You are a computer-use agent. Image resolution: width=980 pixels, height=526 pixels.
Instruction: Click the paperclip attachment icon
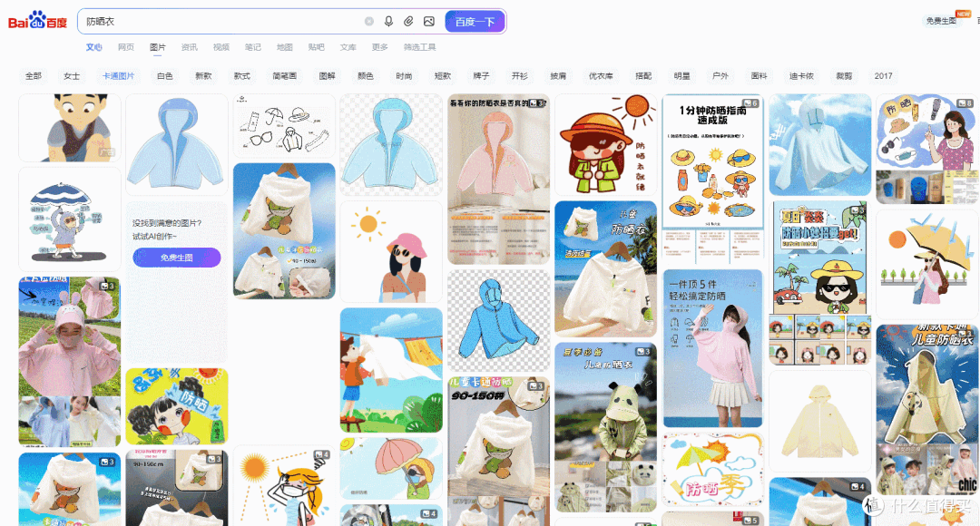pyautogui.click(x=408, y=21)
